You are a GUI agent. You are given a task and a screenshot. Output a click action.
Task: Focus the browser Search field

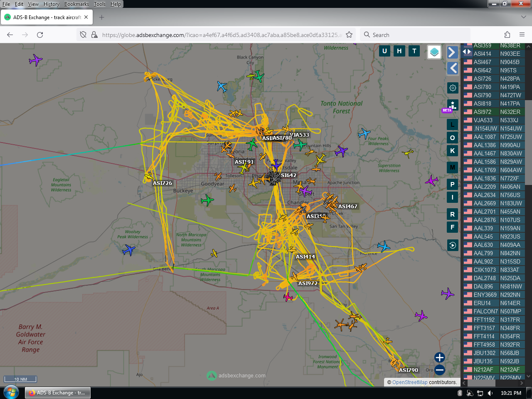point(416,35)
